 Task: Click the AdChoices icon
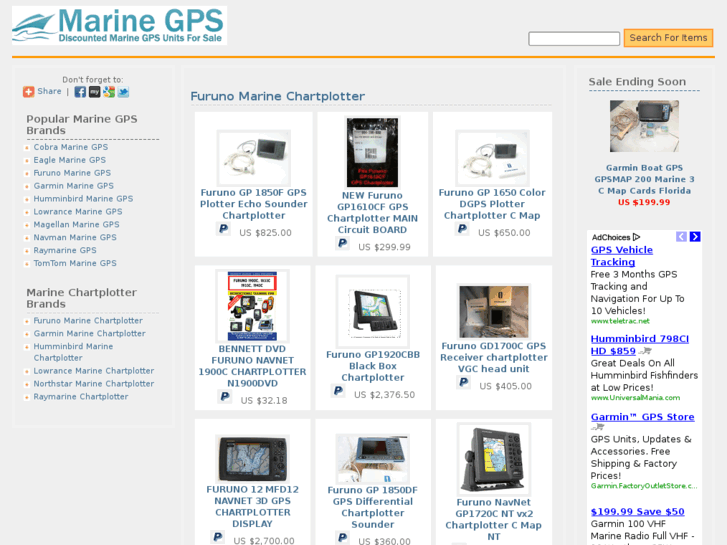pos(636,237)
